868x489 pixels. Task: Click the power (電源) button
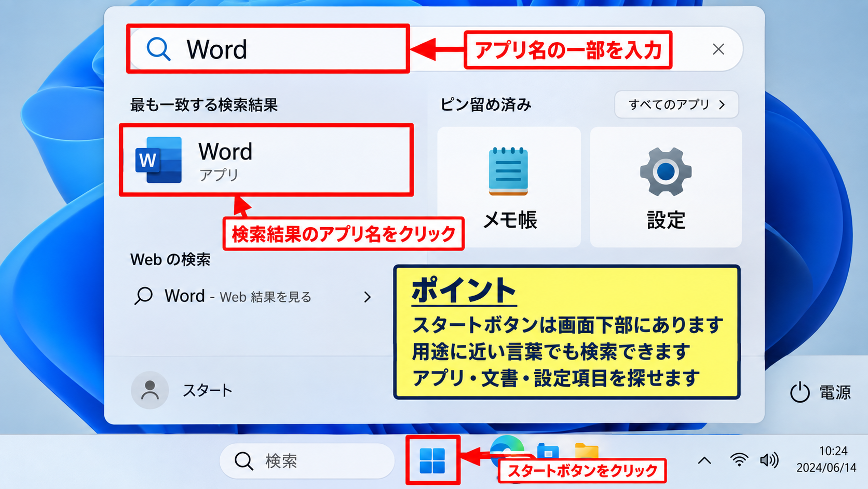[820, 392]
